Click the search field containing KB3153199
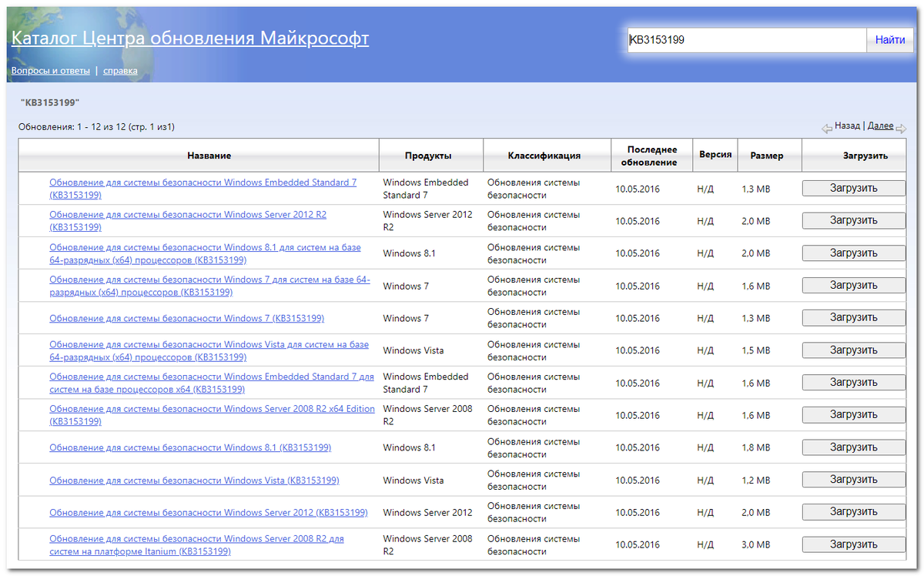This screenshot has width=924, height=576. tap(747, 40)
